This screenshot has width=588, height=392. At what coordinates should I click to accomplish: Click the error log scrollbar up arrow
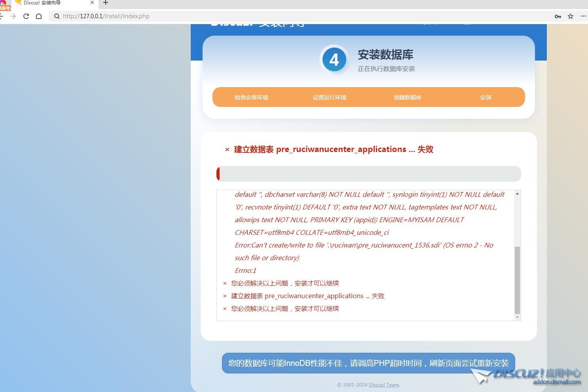click(x=517, y=194)
